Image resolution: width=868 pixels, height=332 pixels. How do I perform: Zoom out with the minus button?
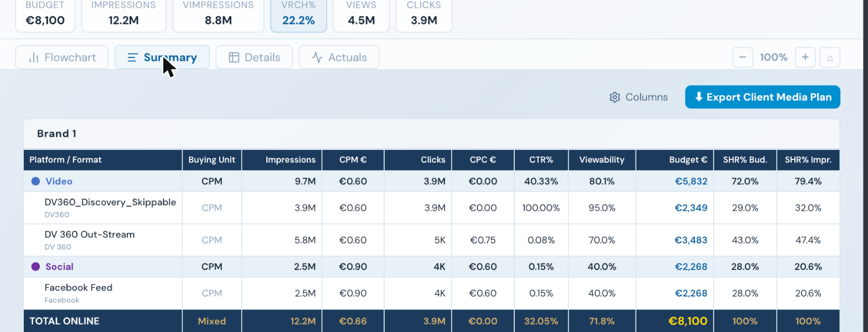point(742,58)
